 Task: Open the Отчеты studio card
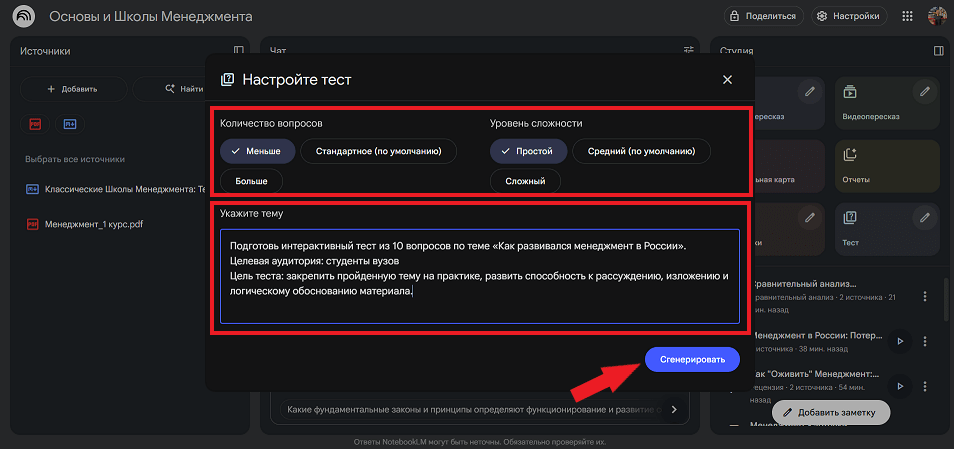(x=887, y=165)
